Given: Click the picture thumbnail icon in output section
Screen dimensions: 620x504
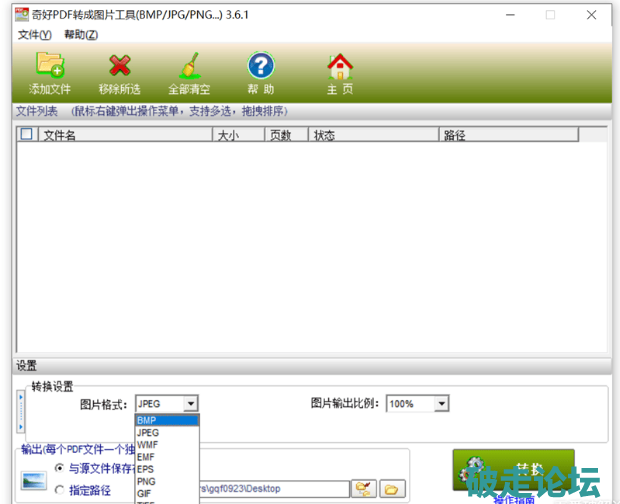Looking at the screenshot, I should [34, 481].
